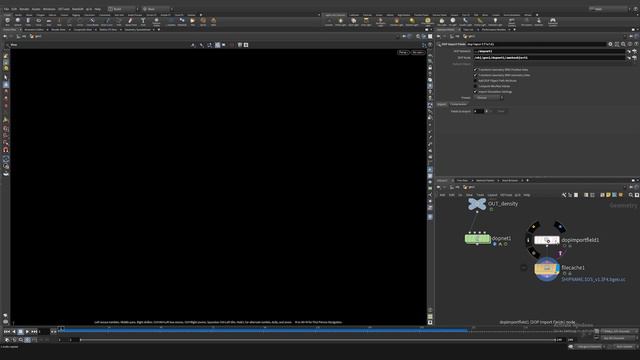The height and width of the screenshot is (360, 640).
Task: Open Layout menu in network editor
Action: [493, 195]
